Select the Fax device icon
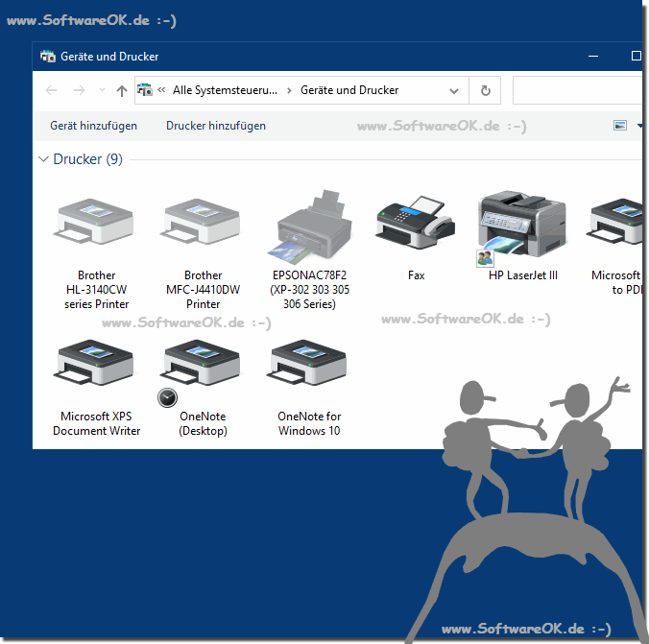 (416, 222)
